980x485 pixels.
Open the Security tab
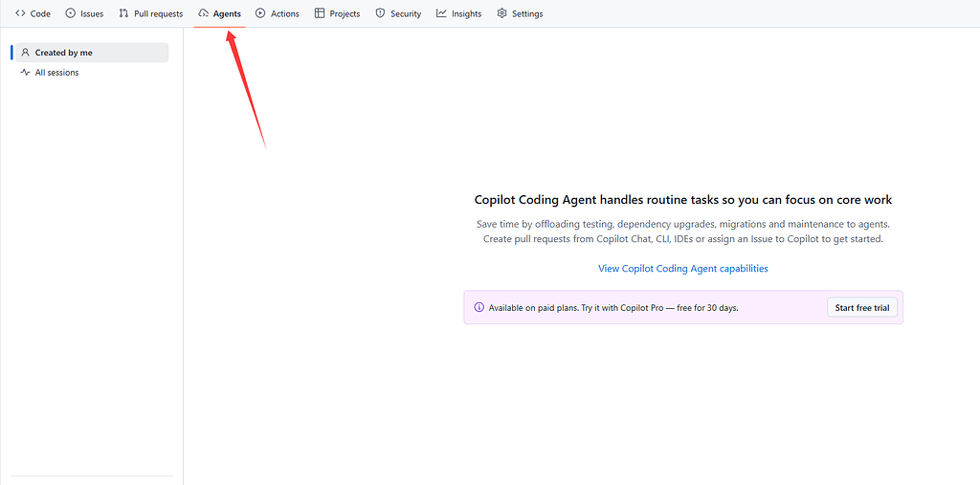pos(398,13)
